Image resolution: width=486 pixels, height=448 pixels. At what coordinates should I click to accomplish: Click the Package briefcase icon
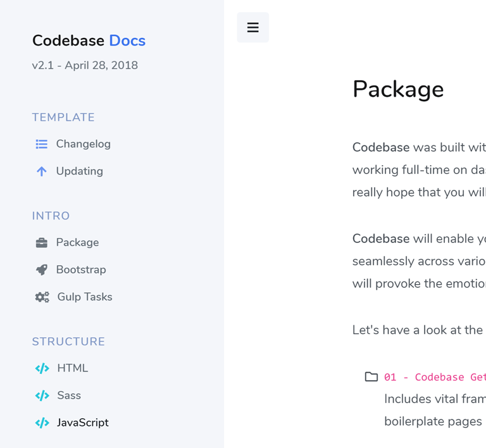coord(42,242)
